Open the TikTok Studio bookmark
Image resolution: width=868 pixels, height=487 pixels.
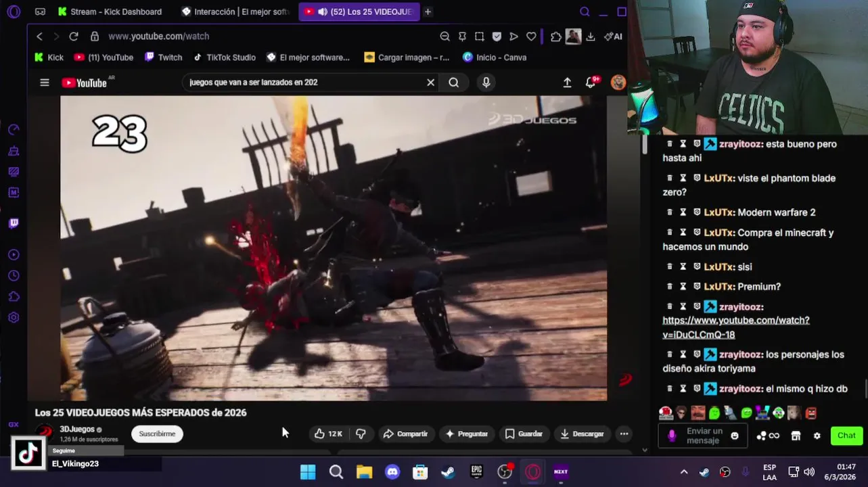pyautogui.click(x=224, y=57)
